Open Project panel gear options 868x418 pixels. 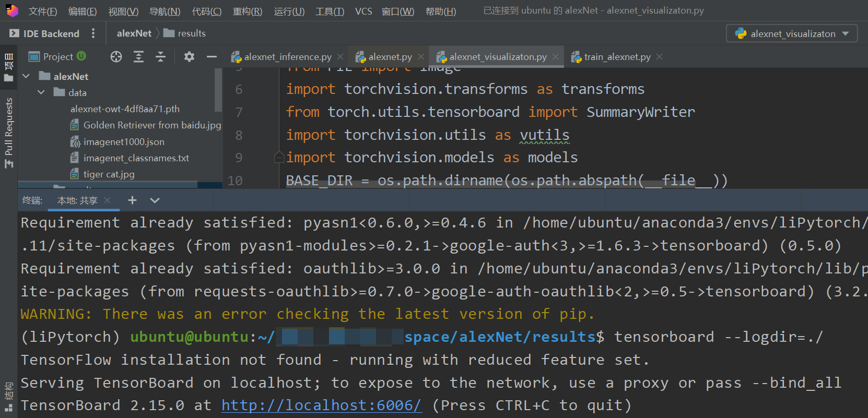pos(189,57)
